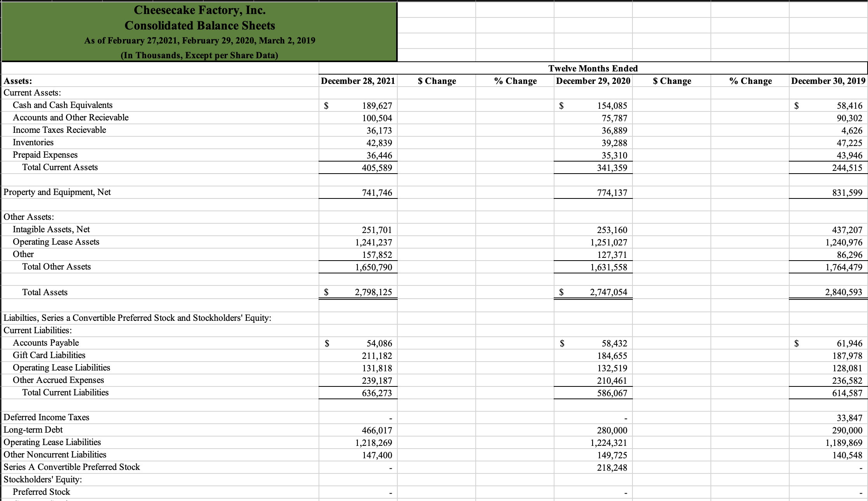Click the Series A Convertible Preferred Stock label
Image resolution: width=868 pixels, height=501 pixels.
coord(71,467)
